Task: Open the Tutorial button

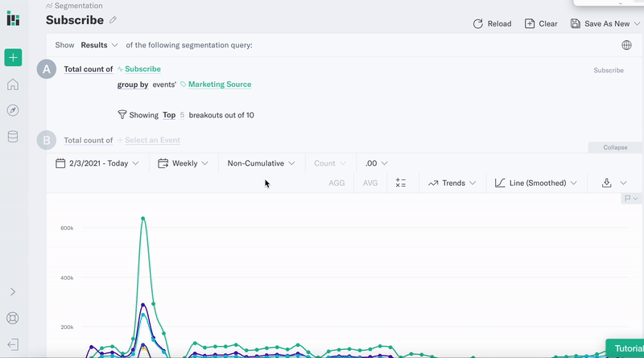Action: pos(625,348)
